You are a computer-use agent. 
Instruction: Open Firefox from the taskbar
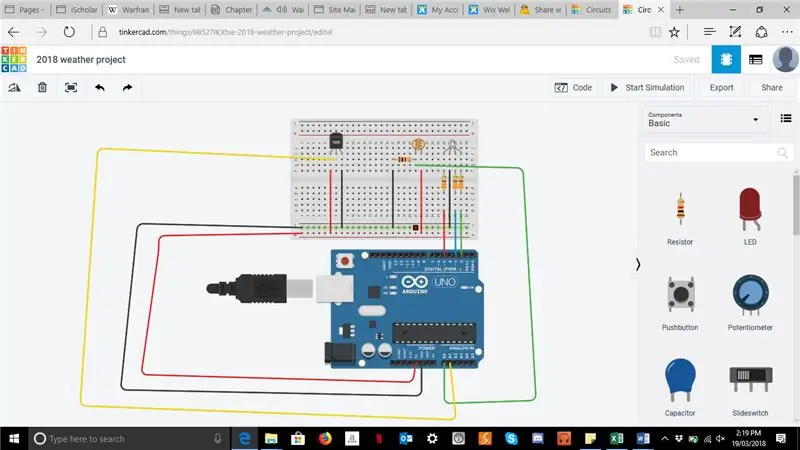(x=325, y=439)
